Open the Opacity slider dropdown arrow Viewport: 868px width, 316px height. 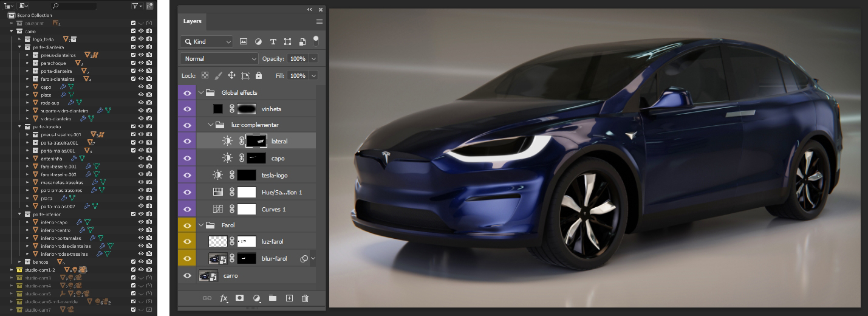[x=313, y=59]
